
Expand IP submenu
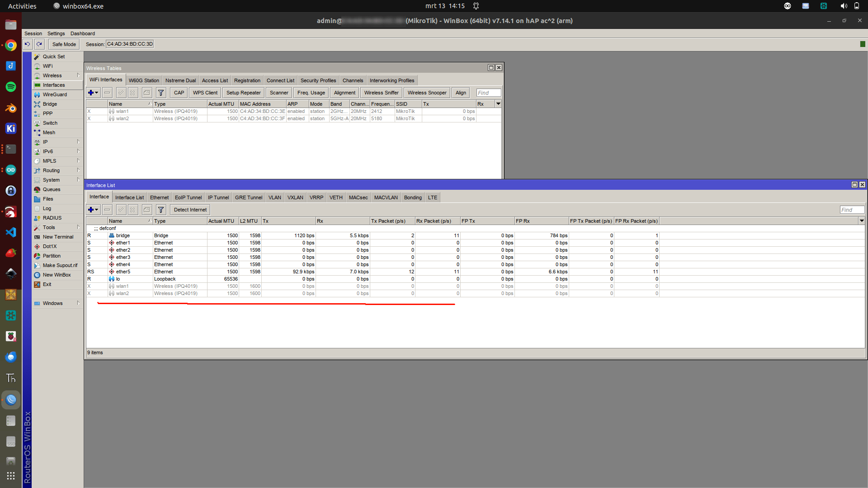(78, 142)
